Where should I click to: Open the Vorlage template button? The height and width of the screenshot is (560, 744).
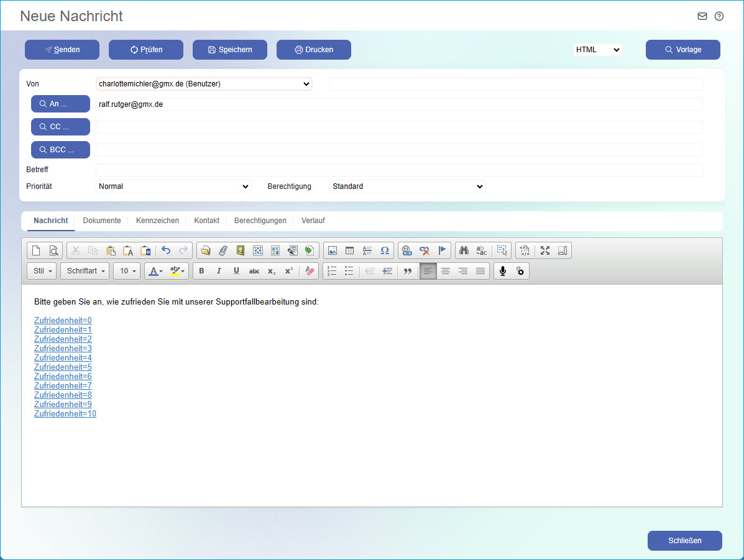[x=683, y=50]
